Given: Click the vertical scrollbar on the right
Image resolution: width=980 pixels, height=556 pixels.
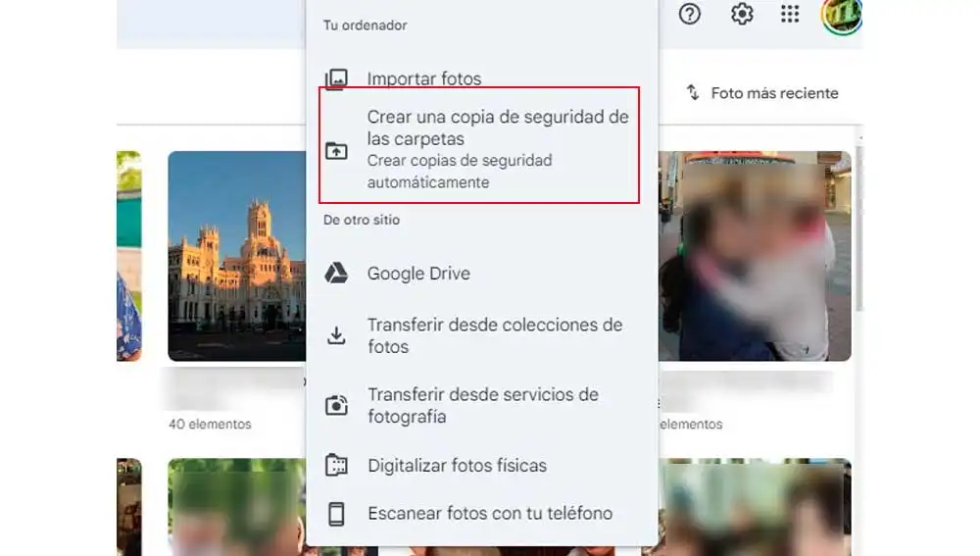Looking at the screenshot, I should pos(860,228).
